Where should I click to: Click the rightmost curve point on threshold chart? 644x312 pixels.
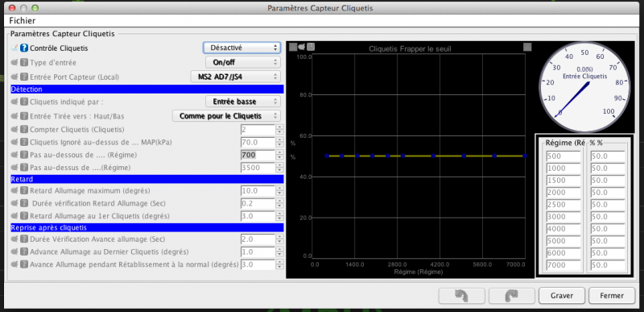(x=525, y=156)
